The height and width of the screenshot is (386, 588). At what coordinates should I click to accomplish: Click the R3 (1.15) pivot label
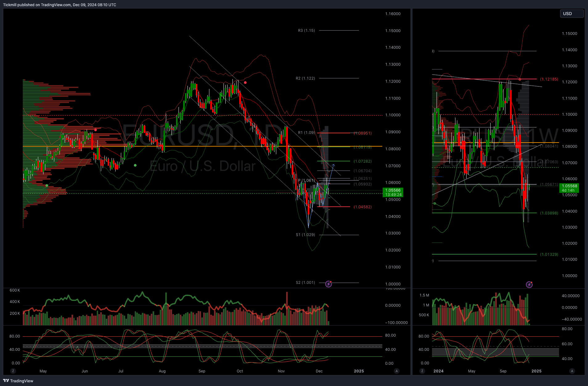pyautogui.click(x=306, y=31)
